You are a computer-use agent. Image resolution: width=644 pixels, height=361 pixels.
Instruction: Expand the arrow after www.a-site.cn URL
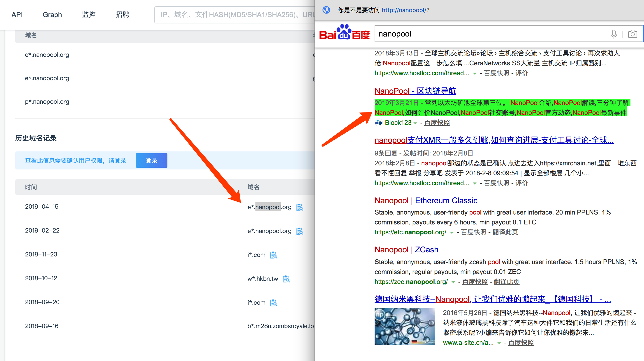tap(499, 343)
